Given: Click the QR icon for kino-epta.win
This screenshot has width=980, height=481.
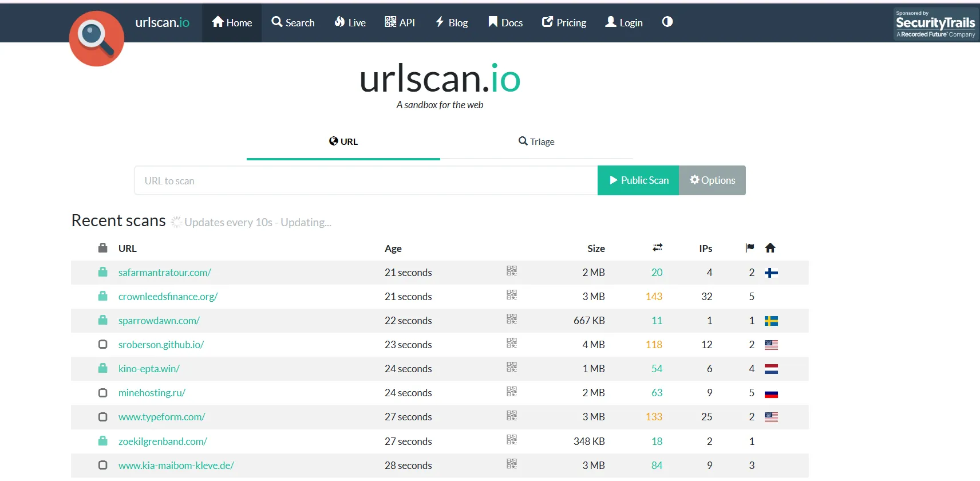Looking at the screenshot, I should 512,367.
